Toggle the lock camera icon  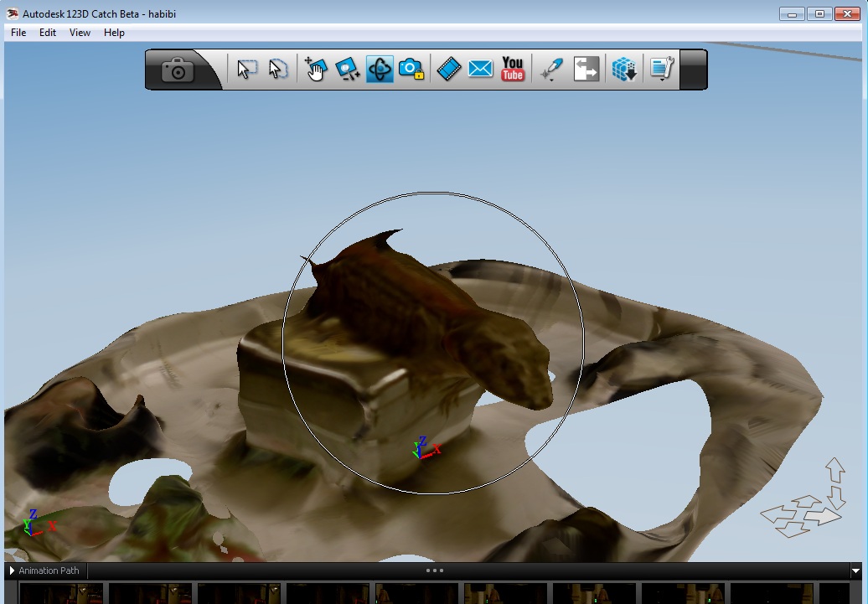coord(411,70)
